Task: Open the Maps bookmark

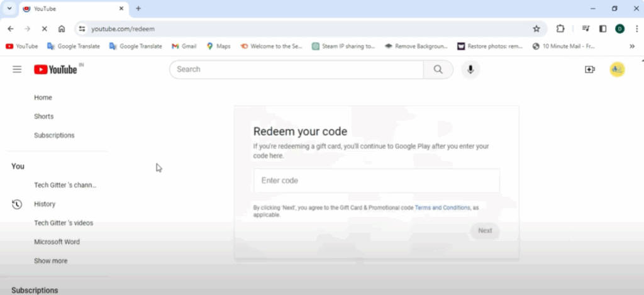Action: 218,47
